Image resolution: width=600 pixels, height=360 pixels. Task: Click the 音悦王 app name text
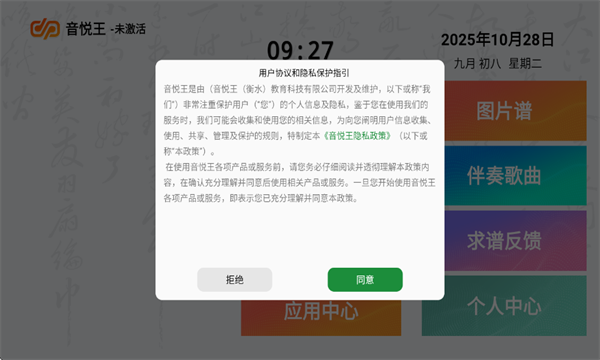click(x=86, y=29)
